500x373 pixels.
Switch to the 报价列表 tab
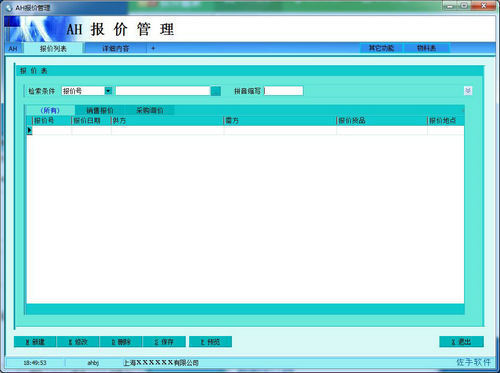53,48
